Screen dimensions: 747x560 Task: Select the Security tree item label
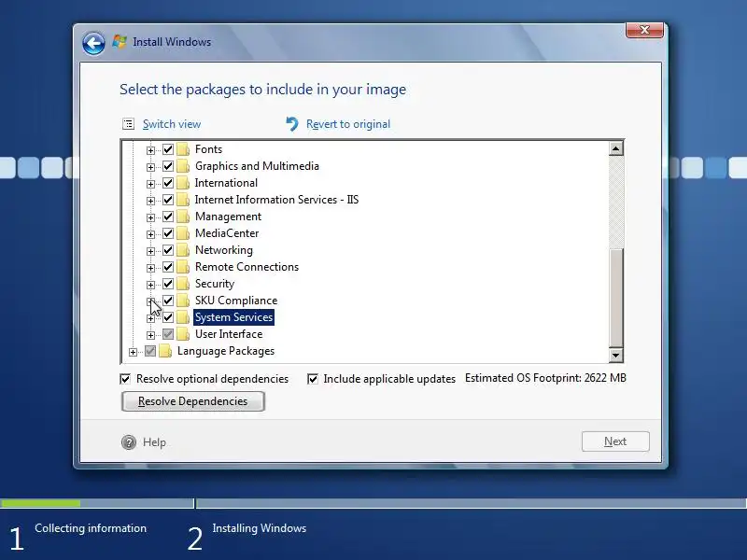(215, 284)
